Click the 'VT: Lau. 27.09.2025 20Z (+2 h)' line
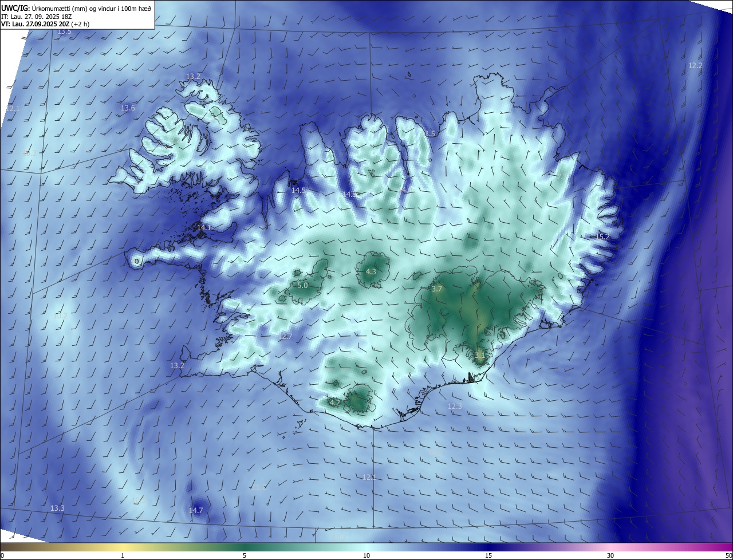The image size is (733, 560). pyautogui.click(x=45, y=24)
